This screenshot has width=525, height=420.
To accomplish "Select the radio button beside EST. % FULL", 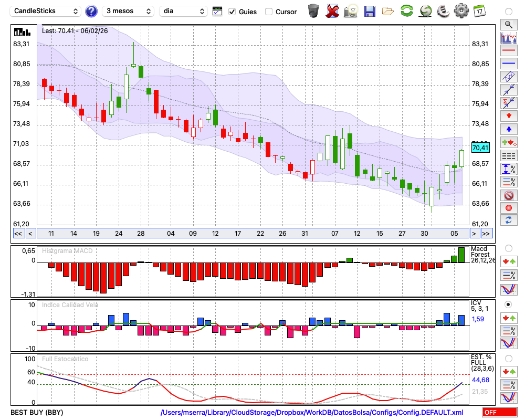I will pos(508,359).
